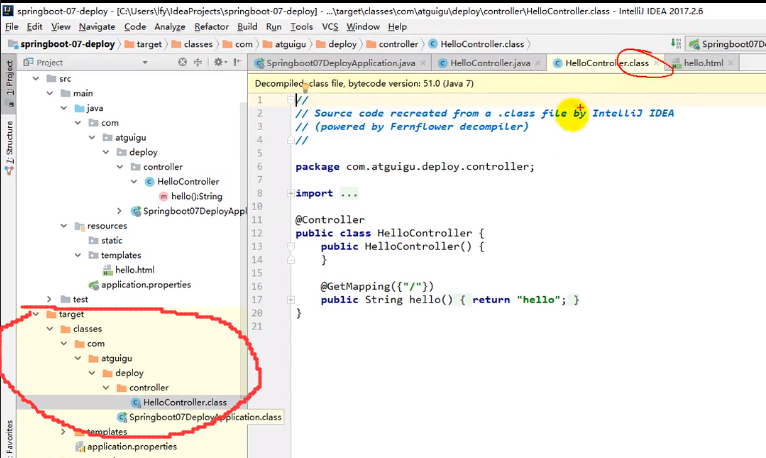Open the File menu
The height and width of the screenshot is (458, 766).
tap(11, 27)
